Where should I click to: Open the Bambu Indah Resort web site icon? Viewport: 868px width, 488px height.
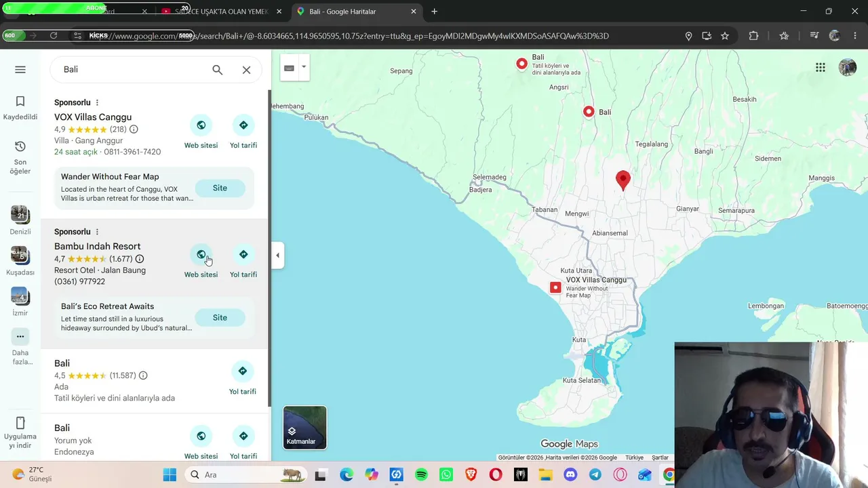point(201,255)
